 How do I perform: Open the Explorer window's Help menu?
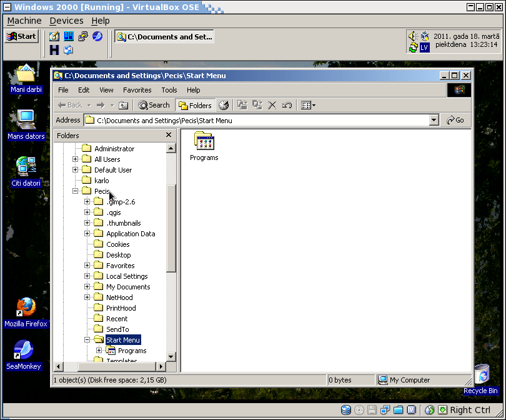[x=193, y=90]
